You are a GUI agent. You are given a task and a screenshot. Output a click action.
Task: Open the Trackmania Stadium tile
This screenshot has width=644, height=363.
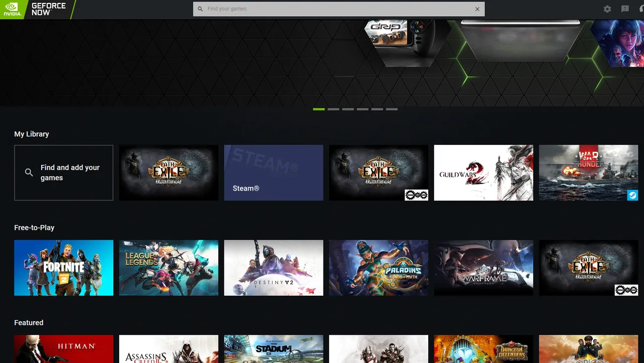pos(274,349)
